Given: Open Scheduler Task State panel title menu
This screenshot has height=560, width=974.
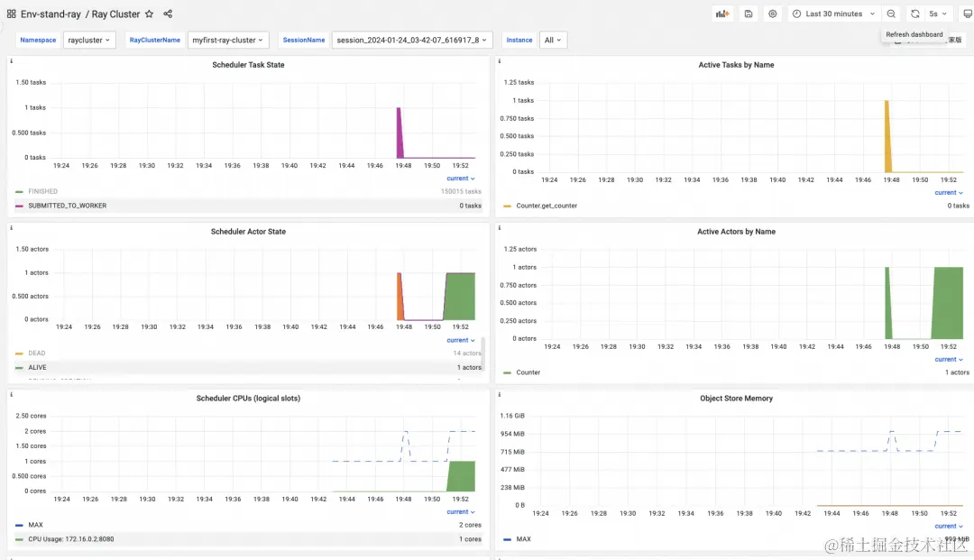Looking at the screenshot, I should pos(248,65).
